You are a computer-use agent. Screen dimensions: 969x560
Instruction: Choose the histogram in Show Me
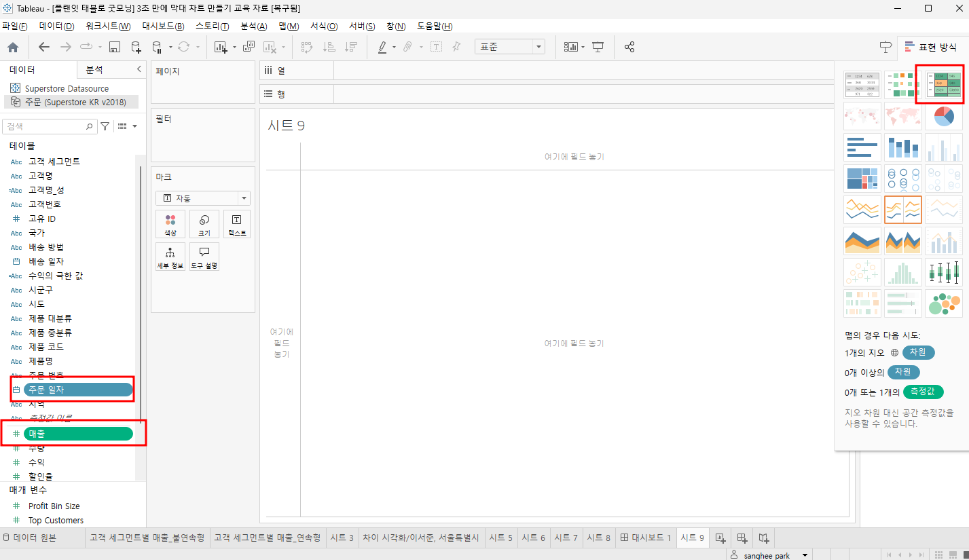point(903,272)
